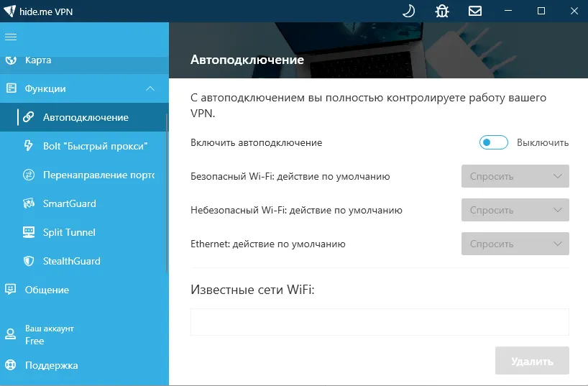Click the Автоподключение page header title
Image resolution: width=588 pixels, height=386 pixels.
[x=247, y=60]
